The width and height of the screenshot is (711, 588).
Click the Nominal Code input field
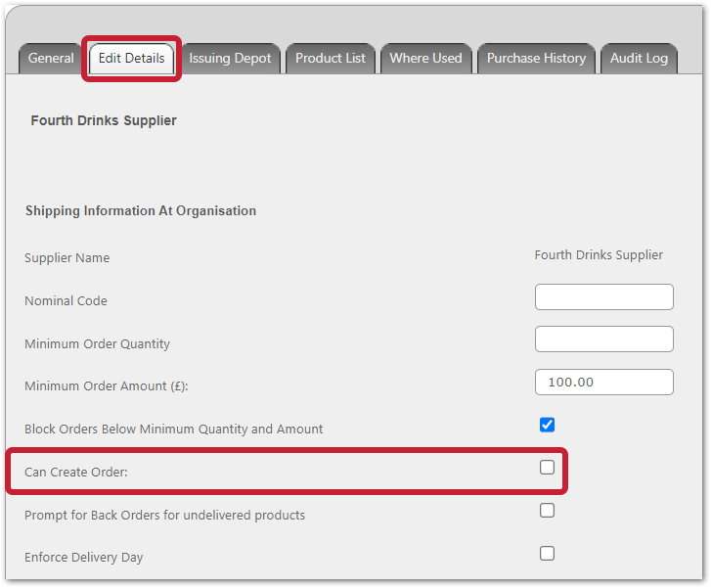tap(603, 297)
